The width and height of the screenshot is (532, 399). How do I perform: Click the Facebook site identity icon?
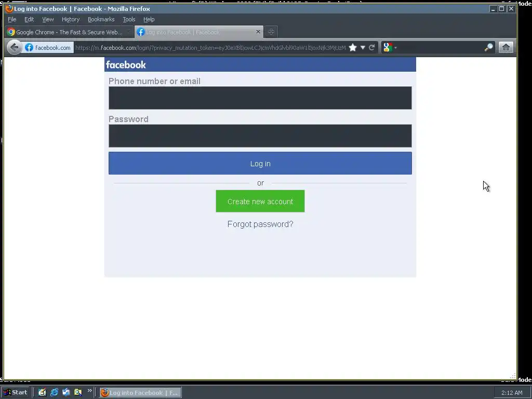pos(29,47)
